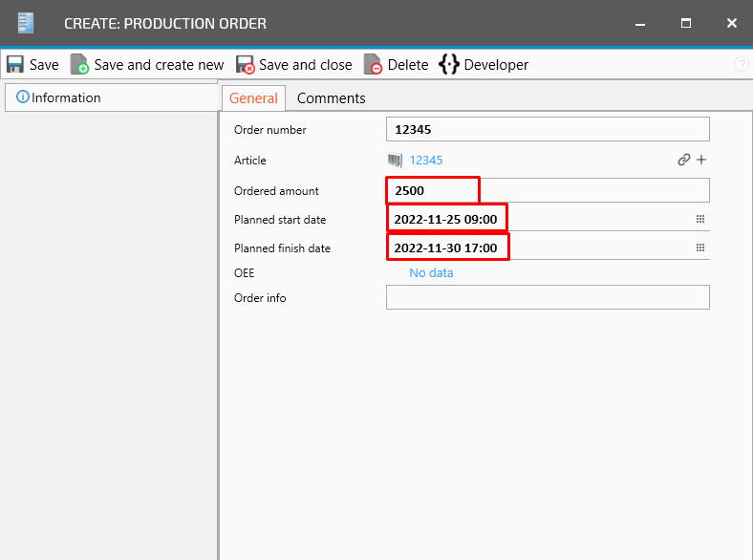Viewport: 753px width, 560px height.
Task: Click the chain link icon beside Article
Action: 683,161
